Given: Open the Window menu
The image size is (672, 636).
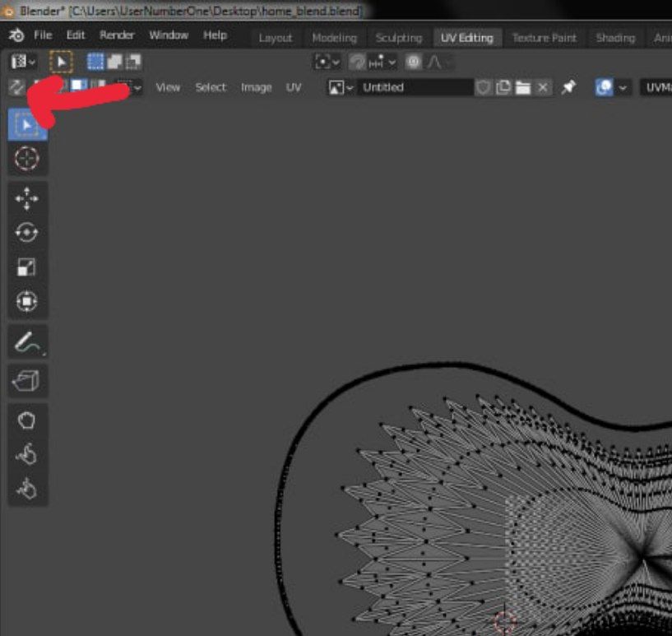Looking at the screenshot, I should (x=169, y=35).
